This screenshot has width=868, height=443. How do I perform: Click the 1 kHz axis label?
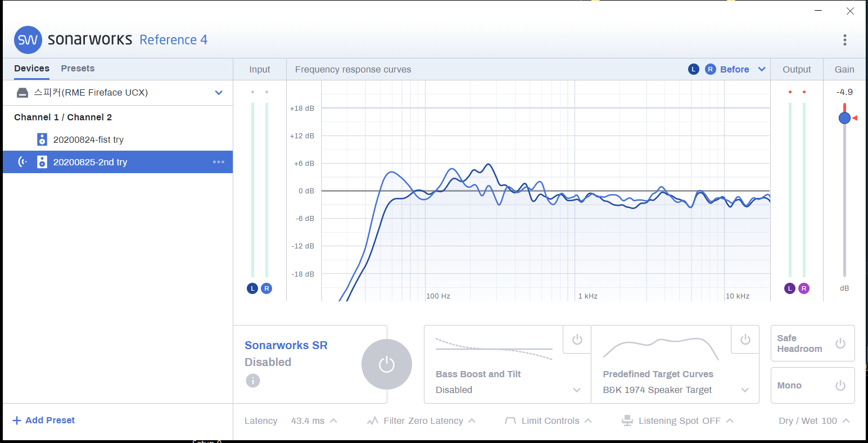tap(588, 296)
